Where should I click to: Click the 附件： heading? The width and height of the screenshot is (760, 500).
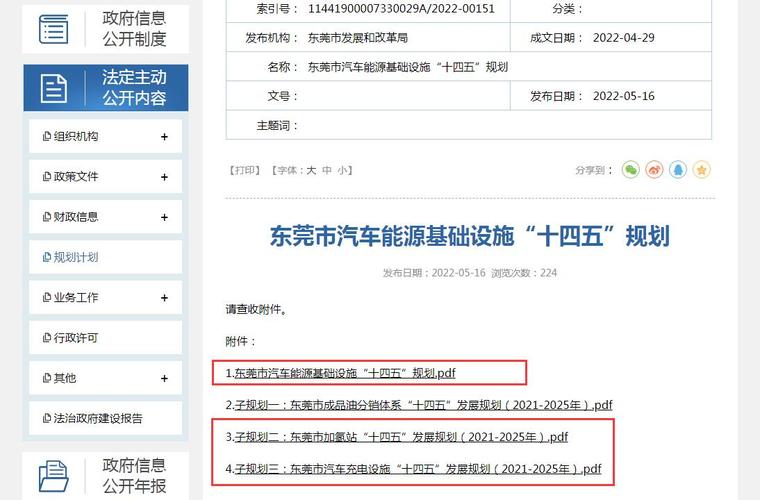pos(240,341)
